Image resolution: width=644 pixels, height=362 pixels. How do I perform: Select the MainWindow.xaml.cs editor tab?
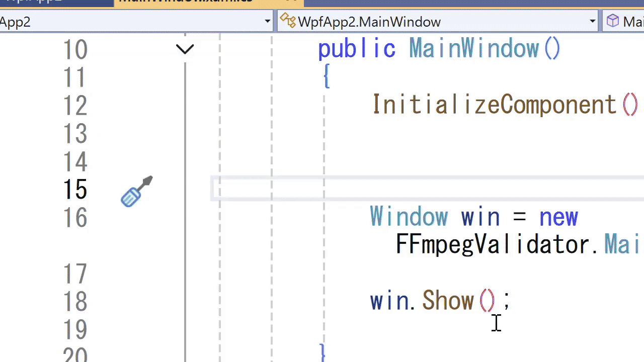[x=186, y=2]
